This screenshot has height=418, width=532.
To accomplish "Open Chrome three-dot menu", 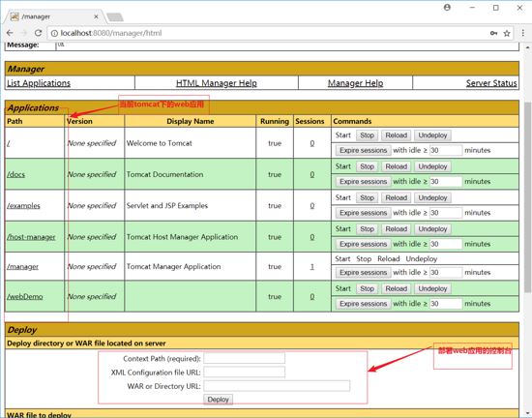I will click(523, 33).
